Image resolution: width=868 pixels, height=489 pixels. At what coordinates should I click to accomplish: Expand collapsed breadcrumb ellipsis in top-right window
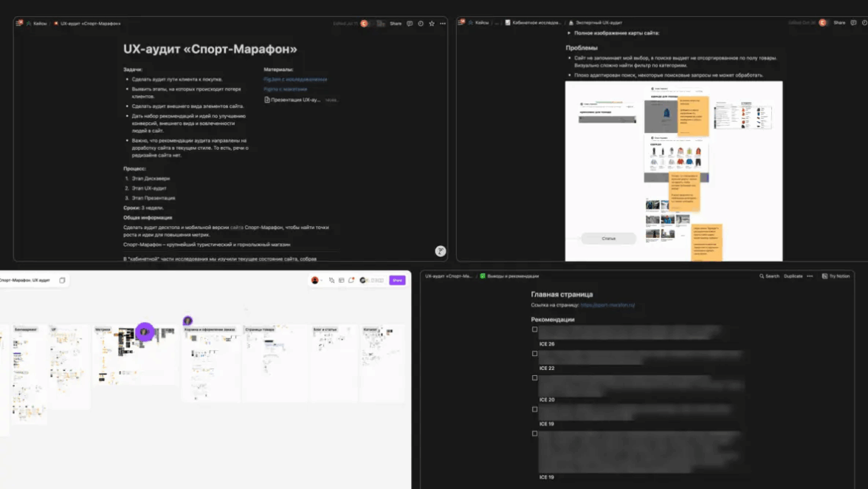pos(497,23)
